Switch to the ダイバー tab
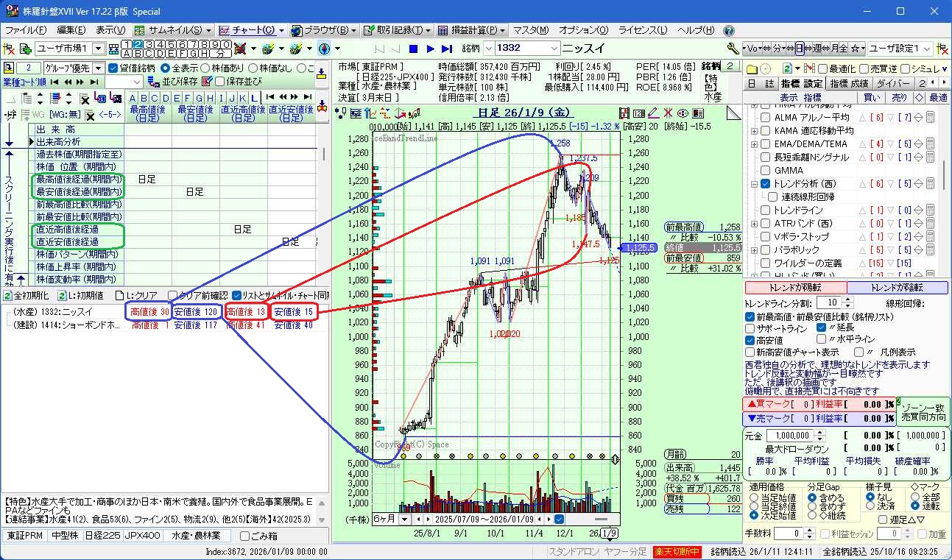Image resolution: width=952 pixels, height=560 pixels. tap(893, 83)
